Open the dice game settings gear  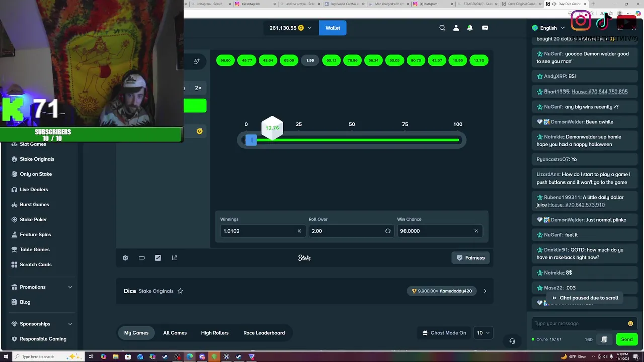(125, 258)
